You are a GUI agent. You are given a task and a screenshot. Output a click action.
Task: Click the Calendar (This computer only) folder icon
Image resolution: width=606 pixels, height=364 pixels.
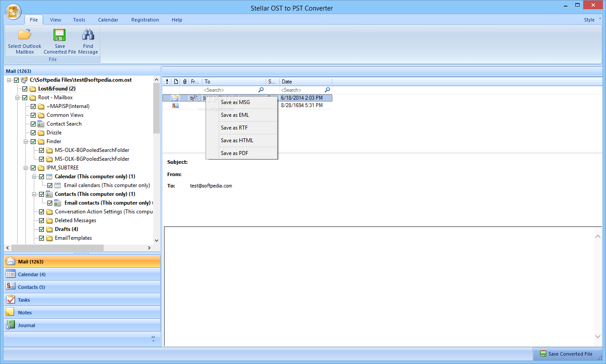pos(50,177)
